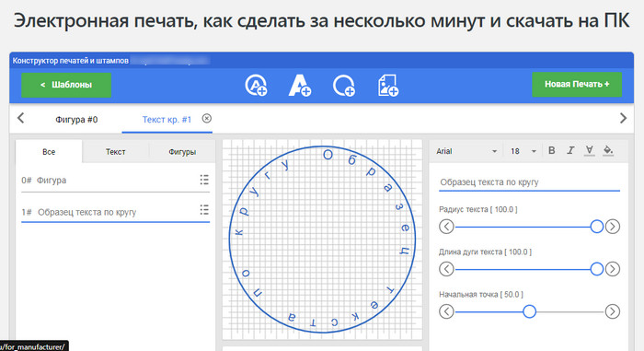The width and height of the screenshot is (644, 351).
Task: Close the 'Текст кр. #1' tab
Action: (x=207, y=119)
